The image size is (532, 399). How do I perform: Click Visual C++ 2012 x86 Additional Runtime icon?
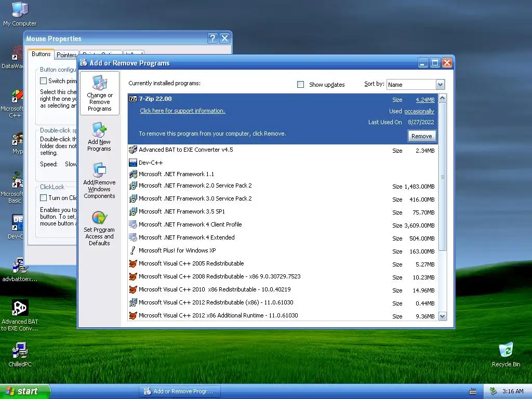tap(133, 315)
